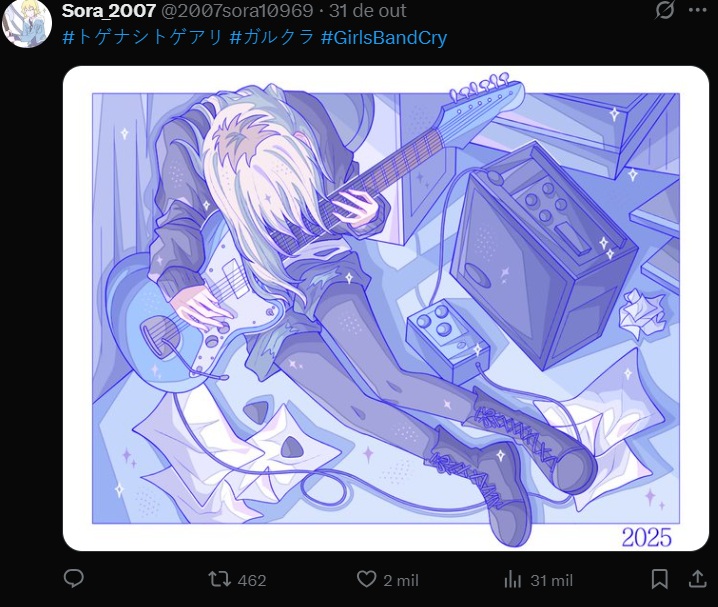The image size is (718, 607).
Task: Open the #トゲナシトゲアリ hashtag
Action: [x=142, y=38]
